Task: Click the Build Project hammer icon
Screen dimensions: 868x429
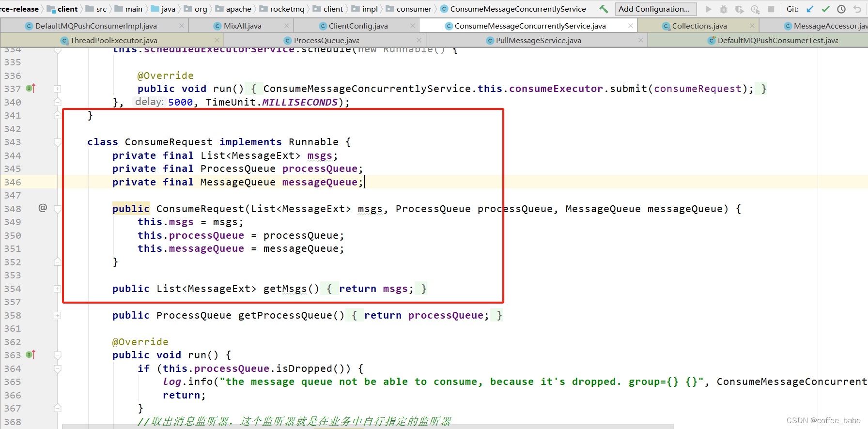Action: [x=604, y=9]
